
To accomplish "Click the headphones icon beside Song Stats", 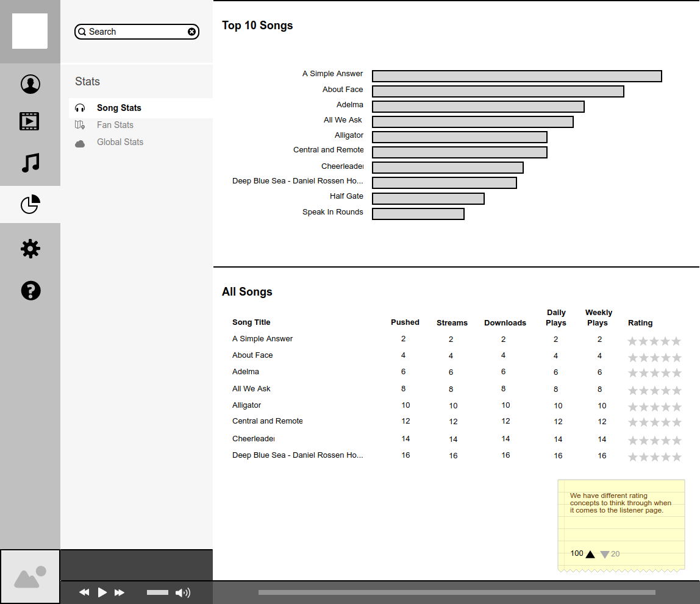I will tap(80, 108).
